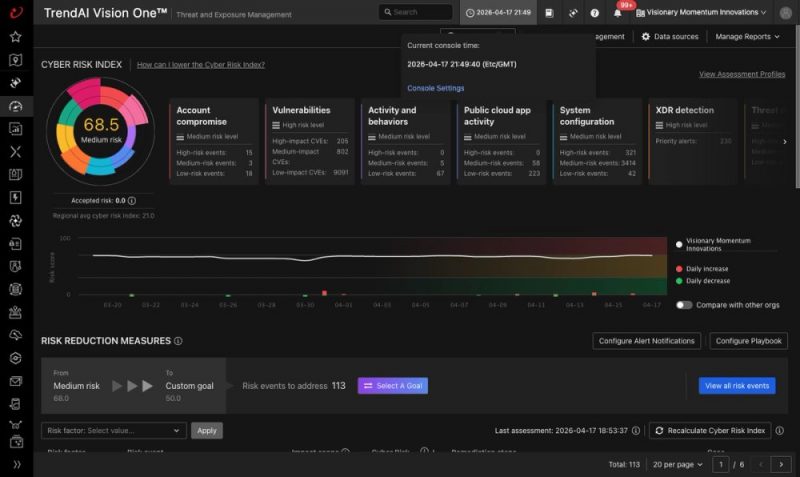Click info icon after Last assessment timestamp
The image size is (800, 477).
[x=636, y=431]
